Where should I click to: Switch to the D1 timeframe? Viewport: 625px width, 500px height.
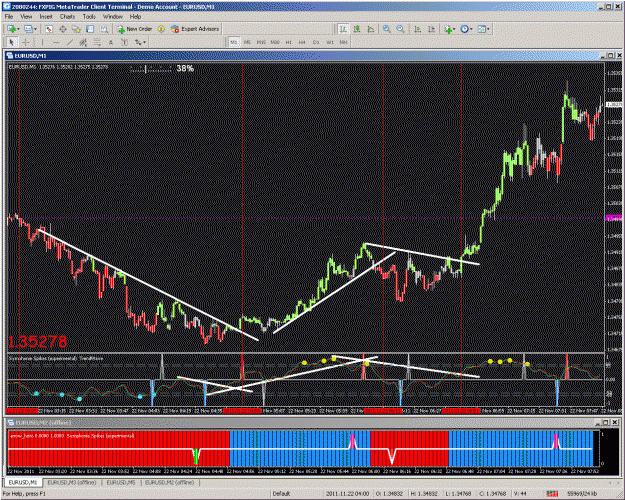pyautogui.click(x=316, y=42)
